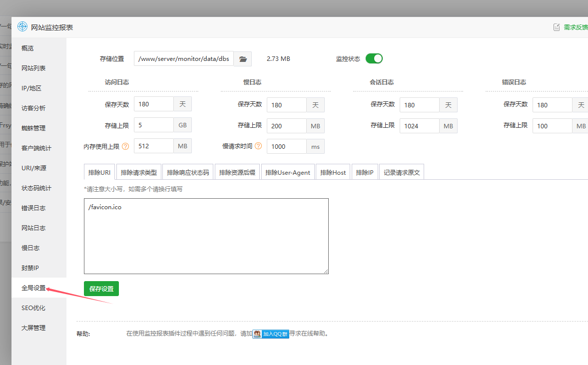The width and height of the screenshot is (588, 365).
Task: Switch to the 排除Host tab
Action: (x=333, y=172)
